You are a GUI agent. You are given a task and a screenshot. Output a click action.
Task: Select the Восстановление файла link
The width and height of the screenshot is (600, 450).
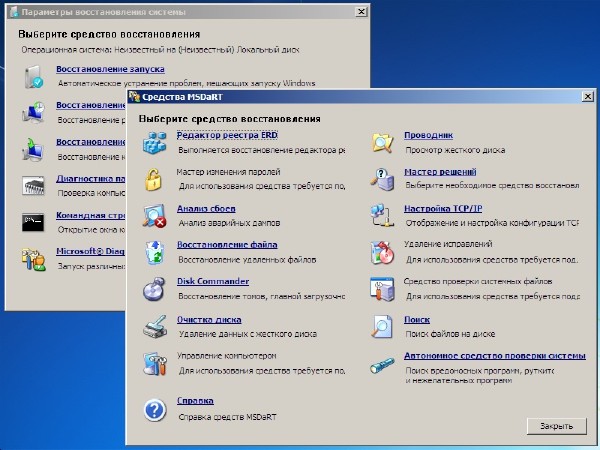(227, 244)
